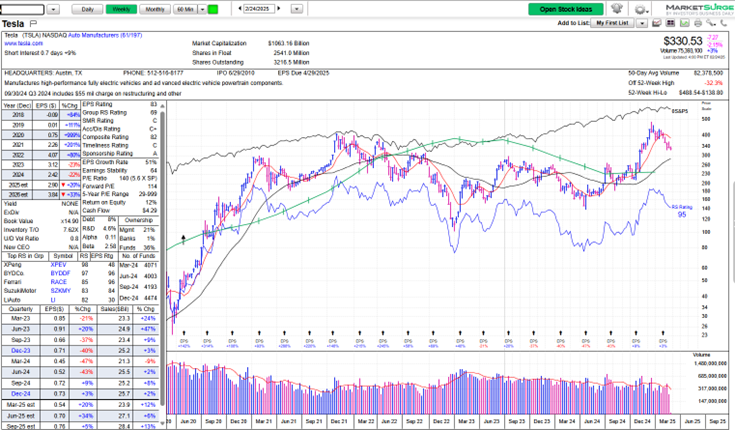Click the Jun-24 quarterly row
Viewport: 735px width, 430px height.
[80, 372]
